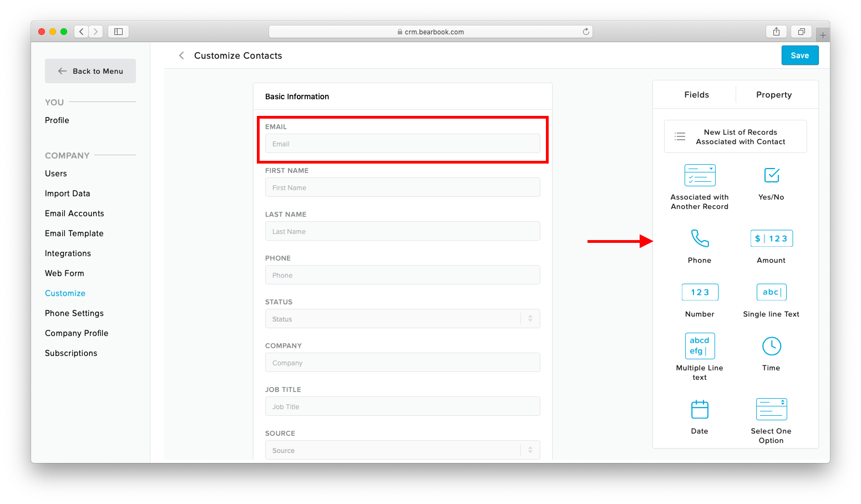Pick the Multiple Line text field icon
This screenshot has width=861, height=504.
pyautogui.click(x=700, y=346)
